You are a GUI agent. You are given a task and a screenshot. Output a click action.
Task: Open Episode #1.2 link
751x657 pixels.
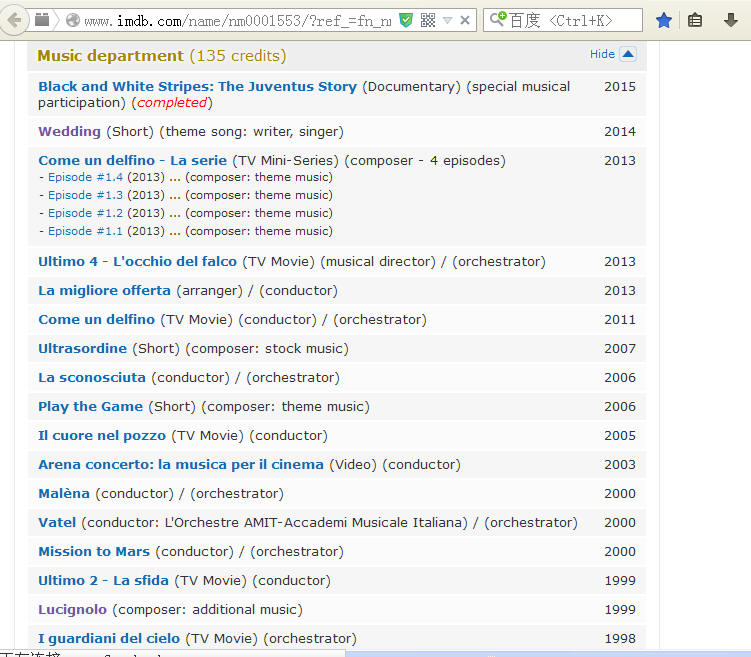(x=85, y=213)
